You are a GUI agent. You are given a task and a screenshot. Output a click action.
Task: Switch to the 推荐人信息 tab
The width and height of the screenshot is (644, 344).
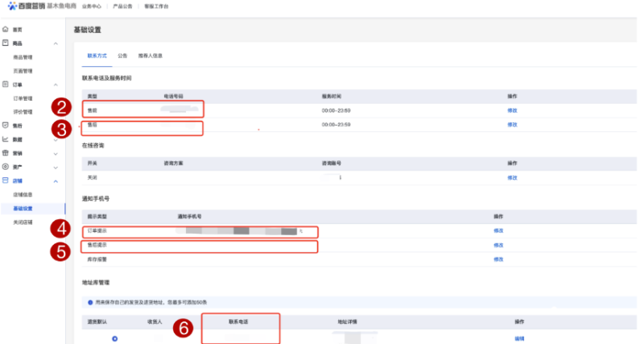pyautogui.click(x=151, y=56)
